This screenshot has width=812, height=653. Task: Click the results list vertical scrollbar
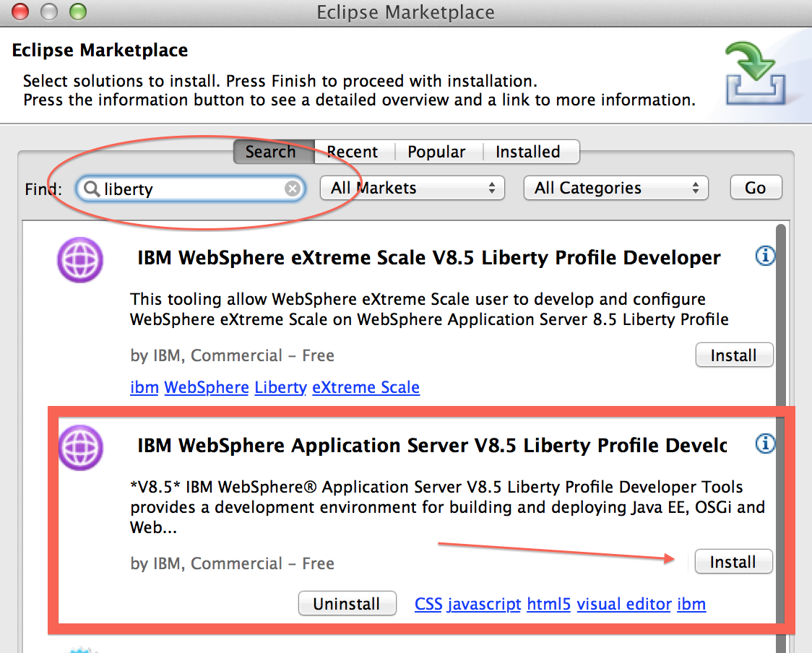(x=781, y=438)
